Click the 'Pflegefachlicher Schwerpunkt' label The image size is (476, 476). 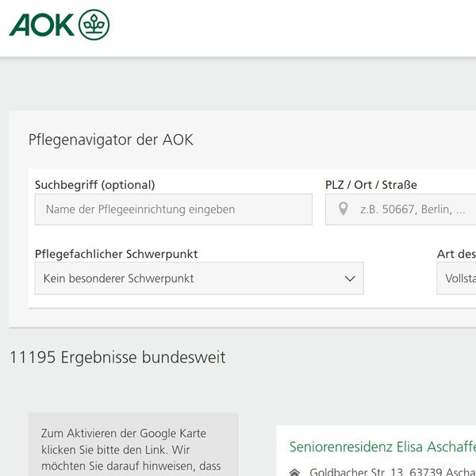(117, 254)
